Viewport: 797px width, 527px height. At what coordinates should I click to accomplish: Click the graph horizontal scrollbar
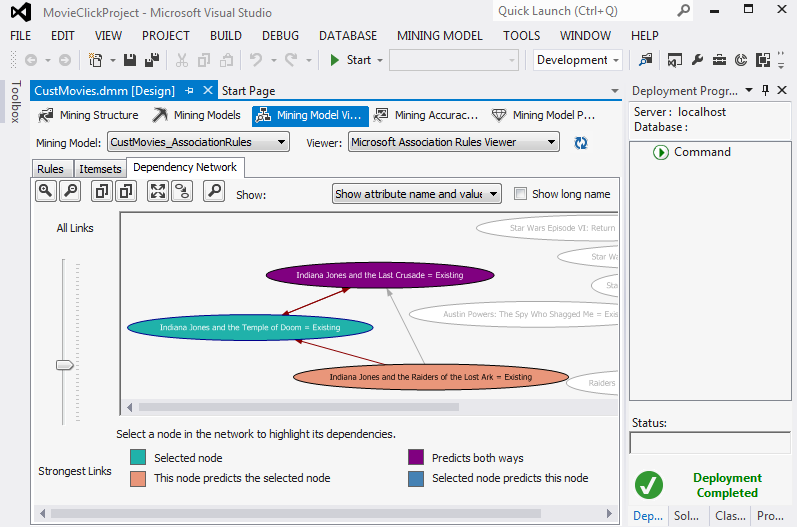coord(299,407)
